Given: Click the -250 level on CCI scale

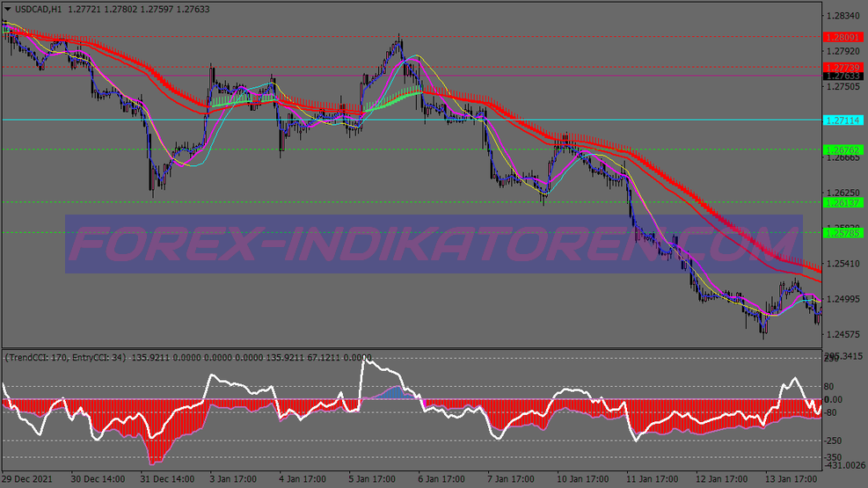Looking at the screenshot, I should (x=833, y=441).
